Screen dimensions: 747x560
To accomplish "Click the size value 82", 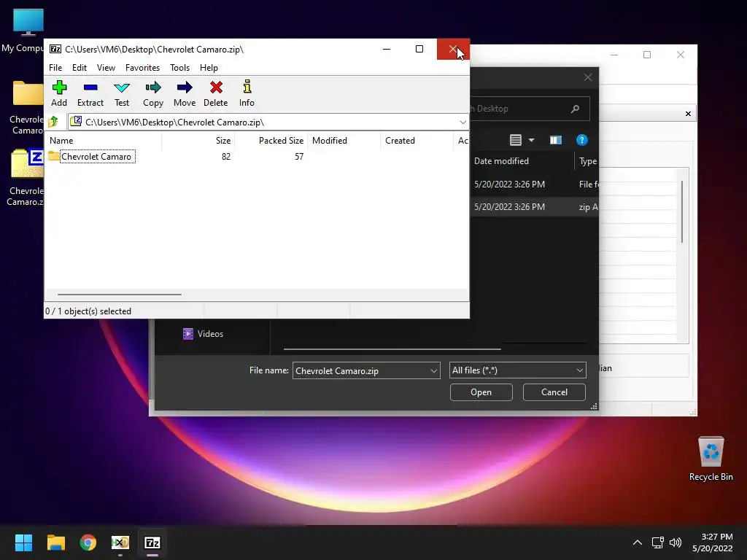I will 226,156.
